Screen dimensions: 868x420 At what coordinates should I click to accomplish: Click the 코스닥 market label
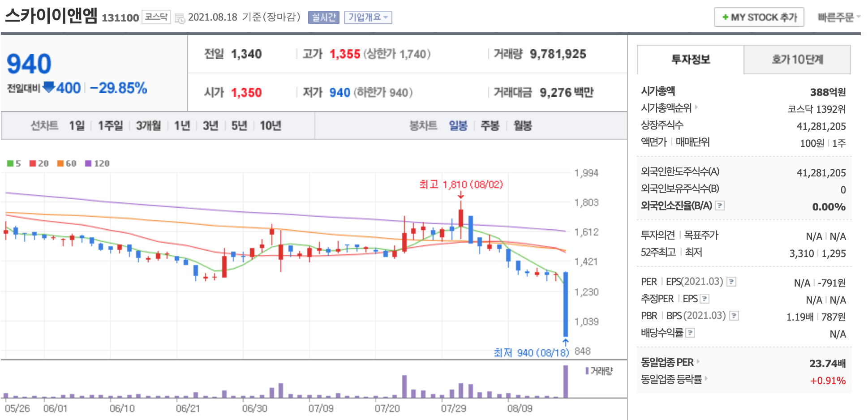pyautogui.click(x=156, y=17)
